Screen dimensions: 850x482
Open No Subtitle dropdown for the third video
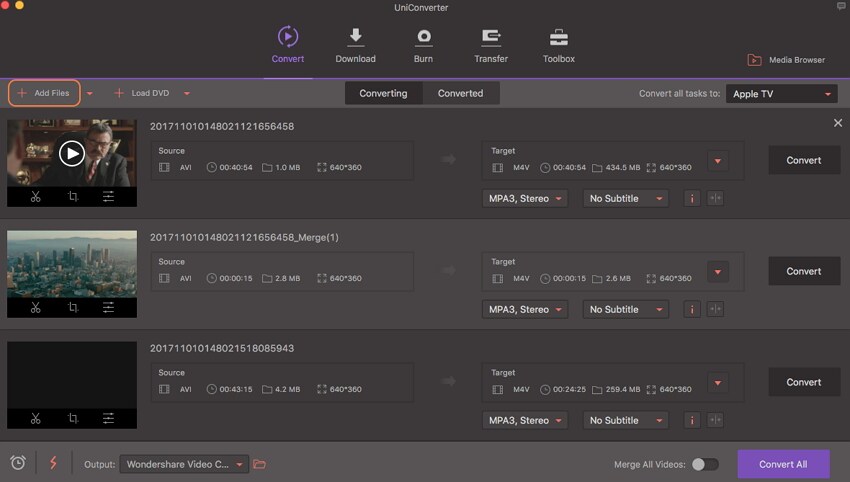coord(626,420)
